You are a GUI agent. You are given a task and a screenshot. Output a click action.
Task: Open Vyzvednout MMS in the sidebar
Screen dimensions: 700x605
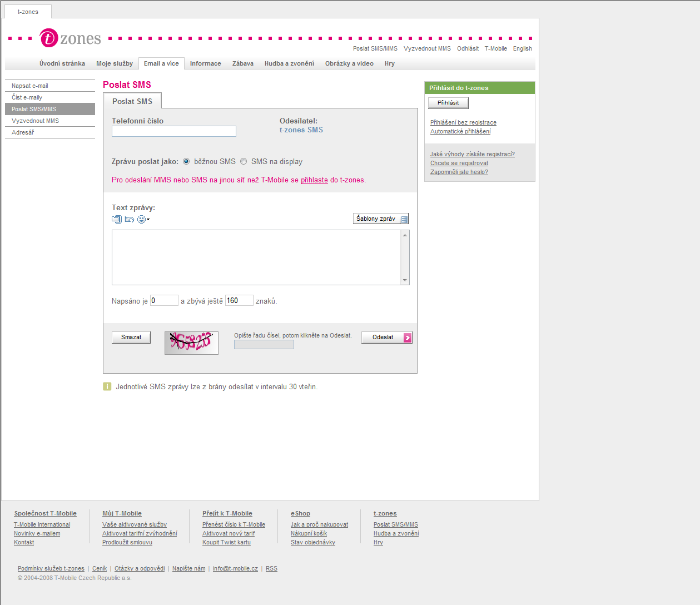click(x=50, y=121)
